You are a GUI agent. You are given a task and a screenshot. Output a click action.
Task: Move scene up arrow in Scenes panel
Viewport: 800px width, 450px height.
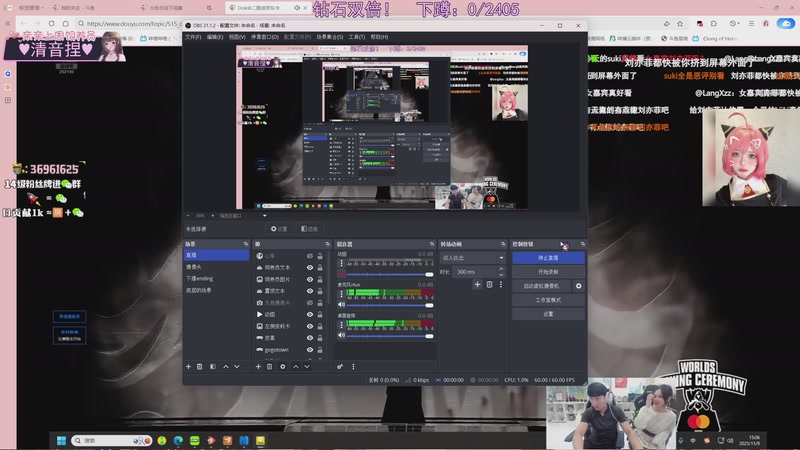click(226, 366)
